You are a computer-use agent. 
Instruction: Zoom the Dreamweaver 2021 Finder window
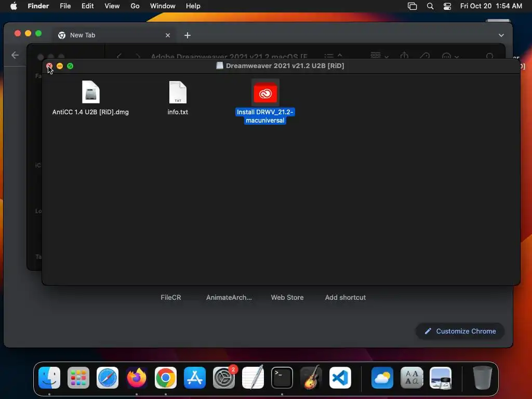70,66
